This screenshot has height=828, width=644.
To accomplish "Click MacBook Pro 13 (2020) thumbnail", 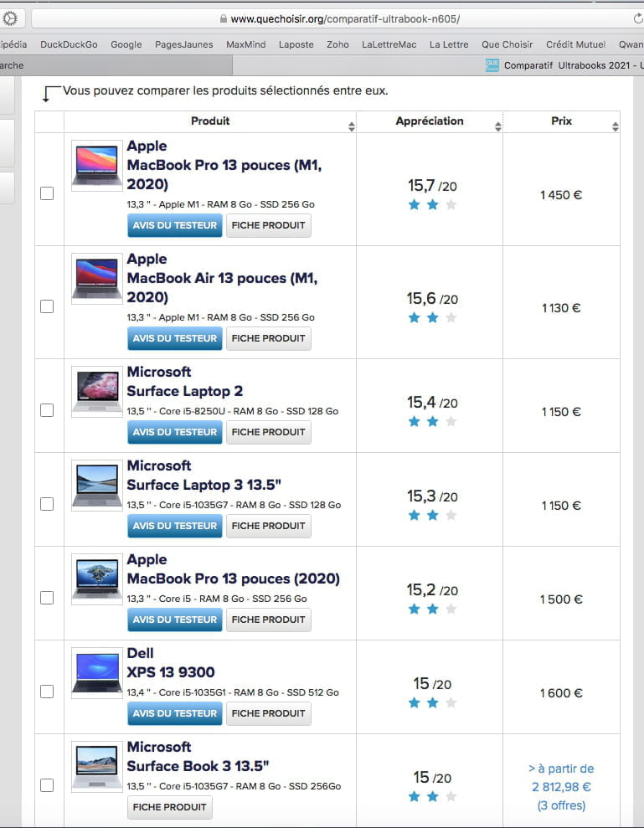I will coord(96,579).
